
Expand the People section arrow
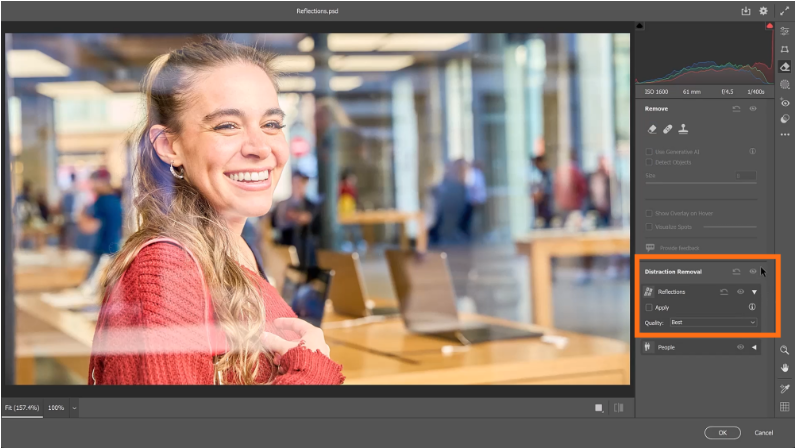[754, 347]
